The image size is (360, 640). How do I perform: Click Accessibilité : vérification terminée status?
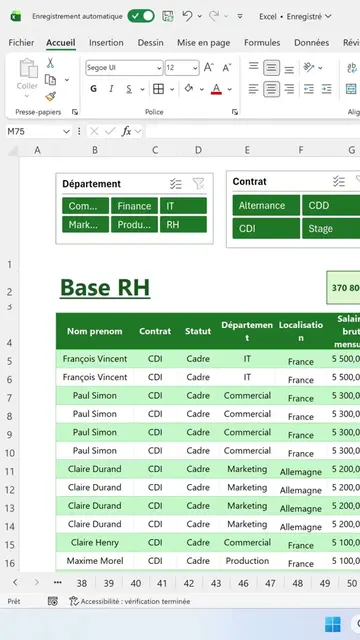pyautogui.click(x=130, y=601)
